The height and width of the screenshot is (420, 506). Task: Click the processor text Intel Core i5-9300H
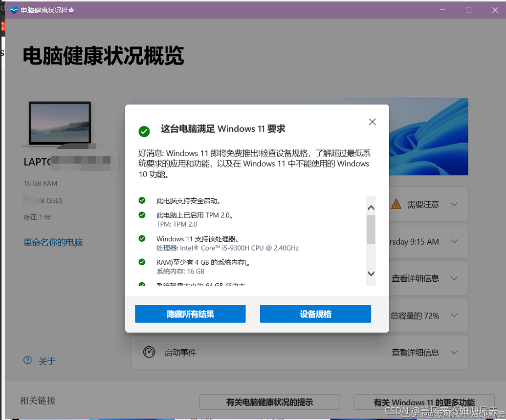(227, 248)
